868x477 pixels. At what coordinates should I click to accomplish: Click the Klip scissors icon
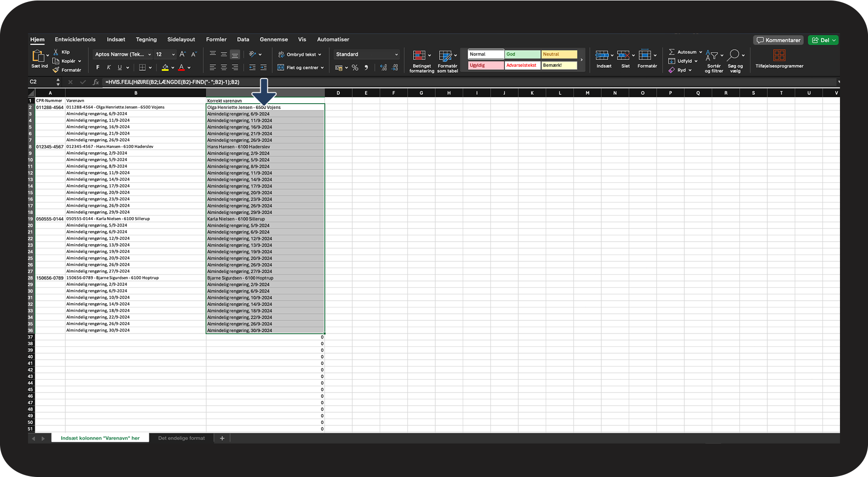pos(56,52)
